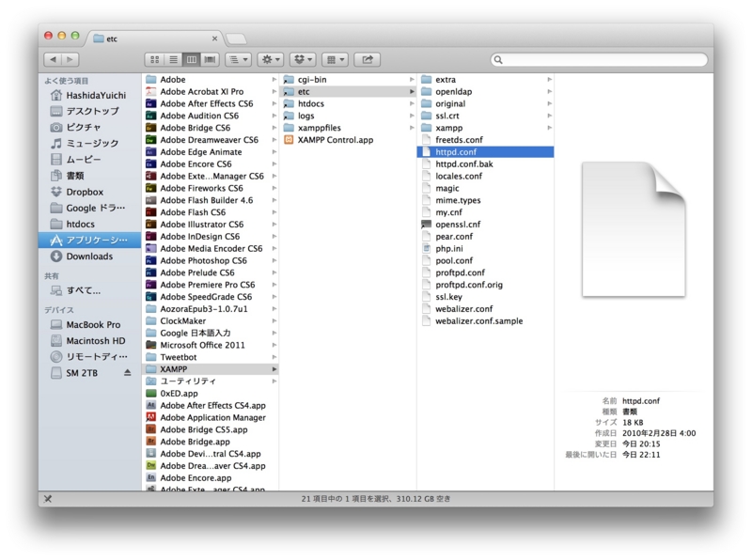This screenshot has width=752, height=560.
Task: Select the logs folder
Action: click(348, 116)
